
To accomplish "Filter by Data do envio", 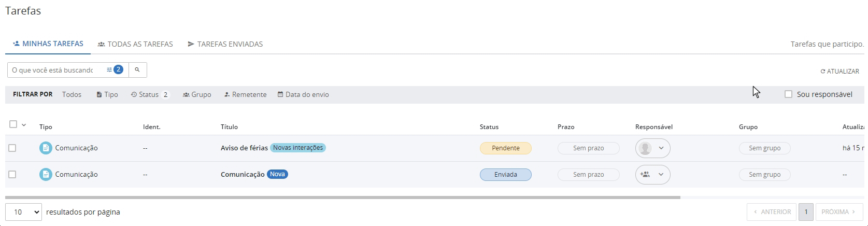I will (303, 94).
